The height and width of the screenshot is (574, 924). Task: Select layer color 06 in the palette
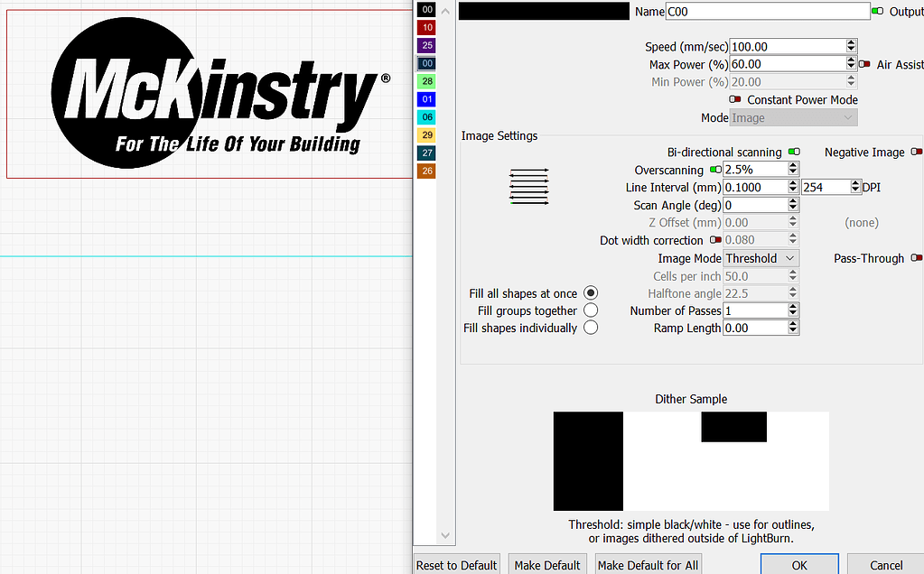coord(425,116)
